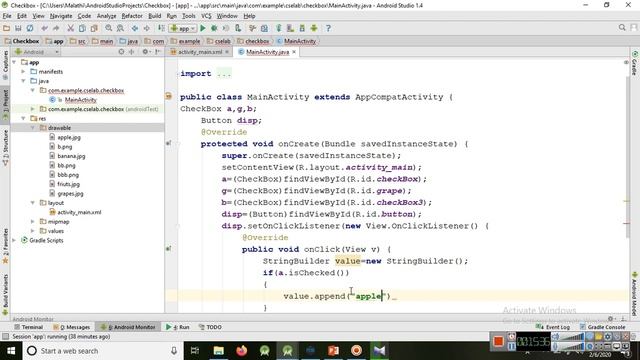Select grapes.jpg in drawable folder
Viewport: 640px width, 360px height.
tap(70, 193)
